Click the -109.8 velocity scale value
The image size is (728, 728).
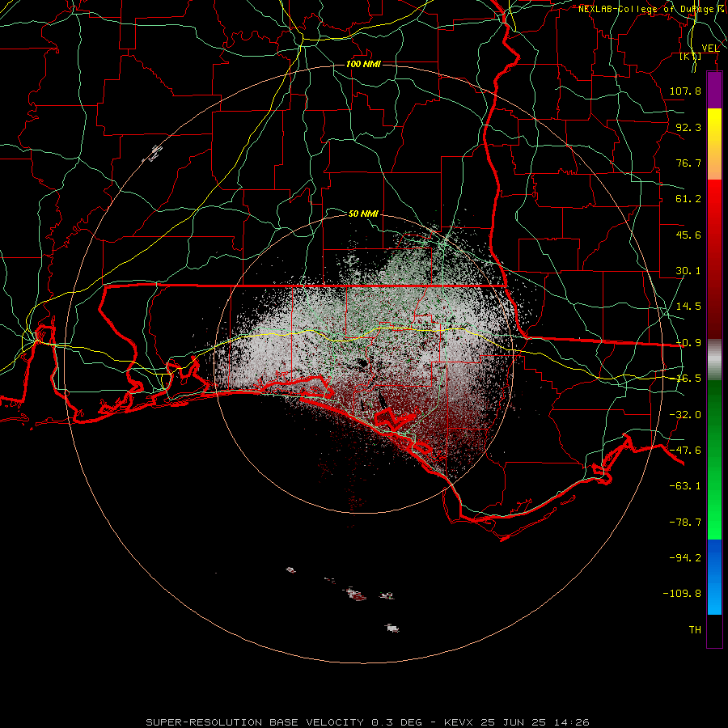point(682,594)
